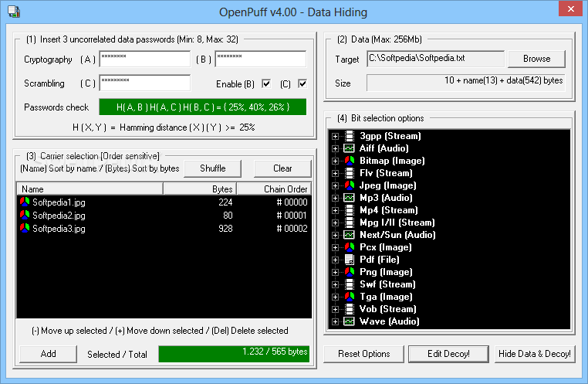Click the OpenPuff title bar application icon
The image size is (588, 384).
click(x=14, y=12)
